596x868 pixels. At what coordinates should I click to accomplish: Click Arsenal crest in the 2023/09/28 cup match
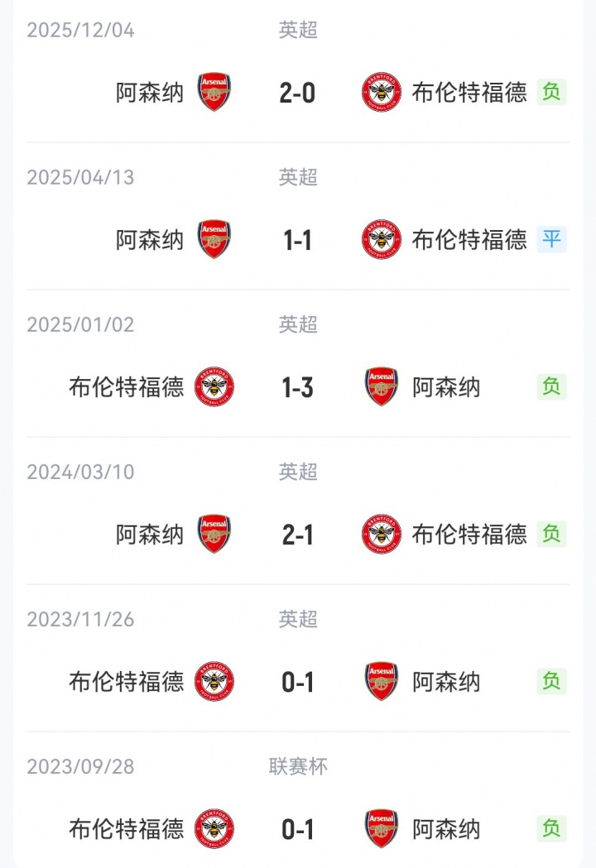click(x=382, y=828)
